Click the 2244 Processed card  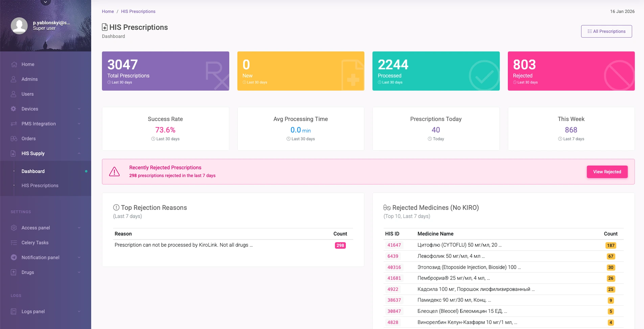tap(436, 71)
